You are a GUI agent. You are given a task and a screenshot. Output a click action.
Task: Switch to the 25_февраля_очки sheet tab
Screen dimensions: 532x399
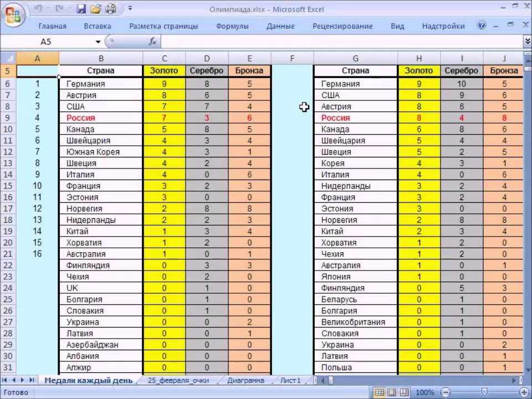coord(178,380)
